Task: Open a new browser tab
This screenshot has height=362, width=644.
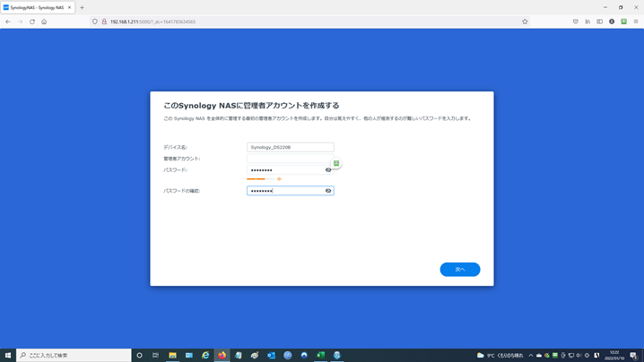Action: point(82,7)
